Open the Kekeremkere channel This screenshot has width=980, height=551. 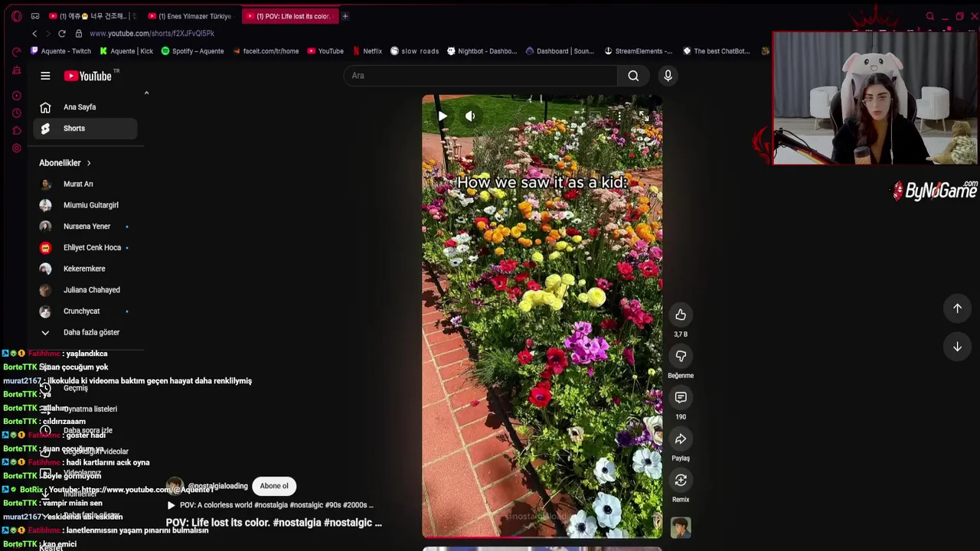tap(85, 269)
